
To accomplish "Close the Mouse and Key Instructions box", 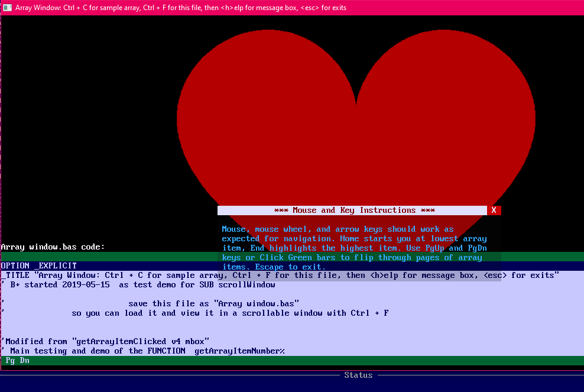I will point(494,210).
